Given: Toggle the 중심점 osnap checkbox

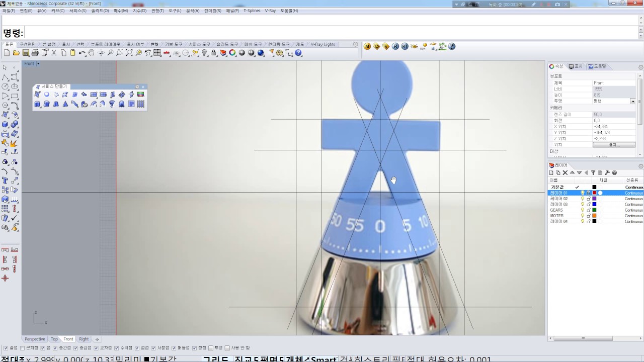Looking at the screenshot, I should (75, 348).
